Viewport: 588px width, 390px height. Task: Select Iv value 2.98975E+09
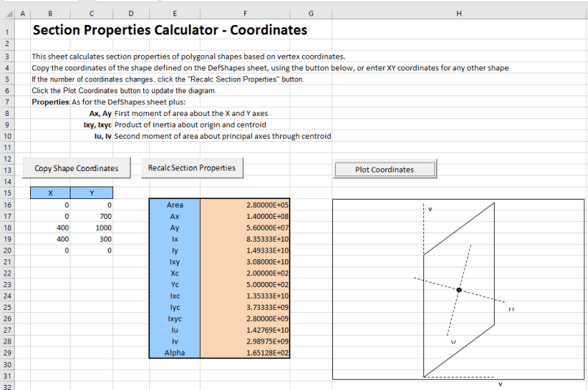click(x=245, y=342)
